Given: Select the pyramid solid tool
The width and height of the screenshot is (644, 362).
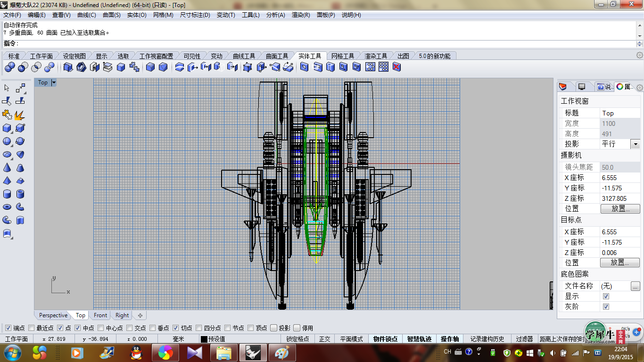Looking at the screenshot, I should point(7,181).
